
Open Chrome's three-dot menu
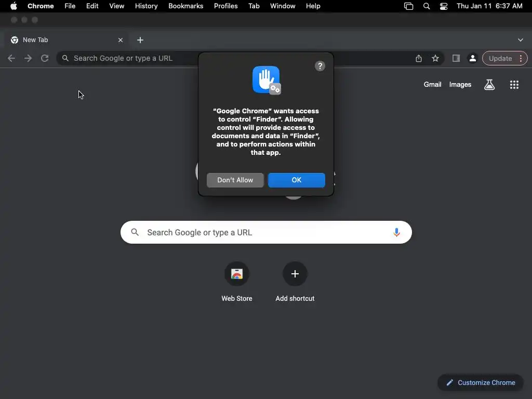click(521, 58)
